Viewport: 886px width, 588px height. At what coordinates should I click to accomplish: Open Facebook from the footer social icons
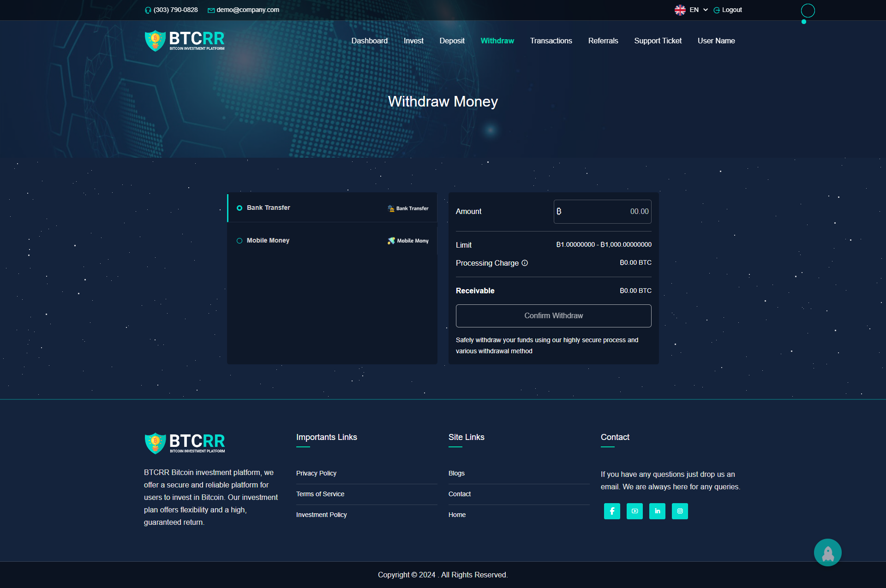[x=612, y=511]
